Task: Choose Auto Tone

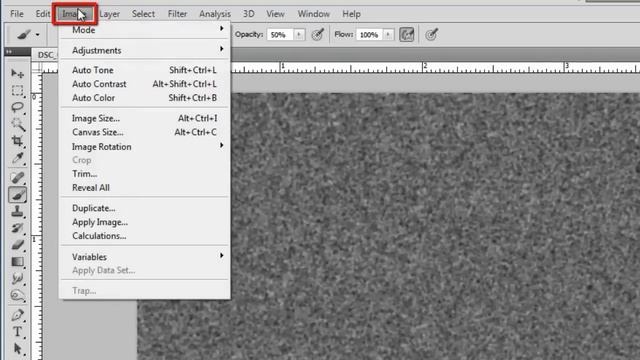Action: click(x=145, y=70)
